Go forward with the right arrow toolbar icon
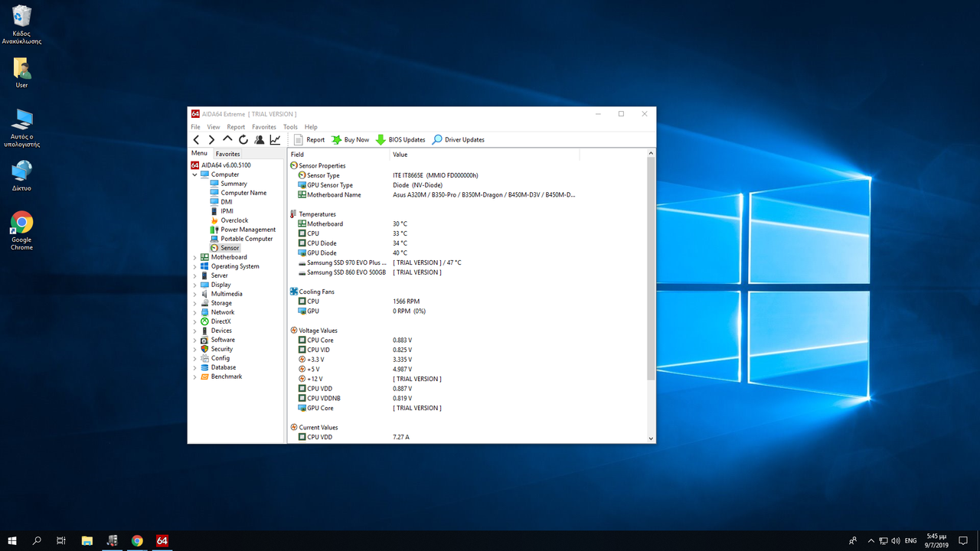 (x=212, y=139)
